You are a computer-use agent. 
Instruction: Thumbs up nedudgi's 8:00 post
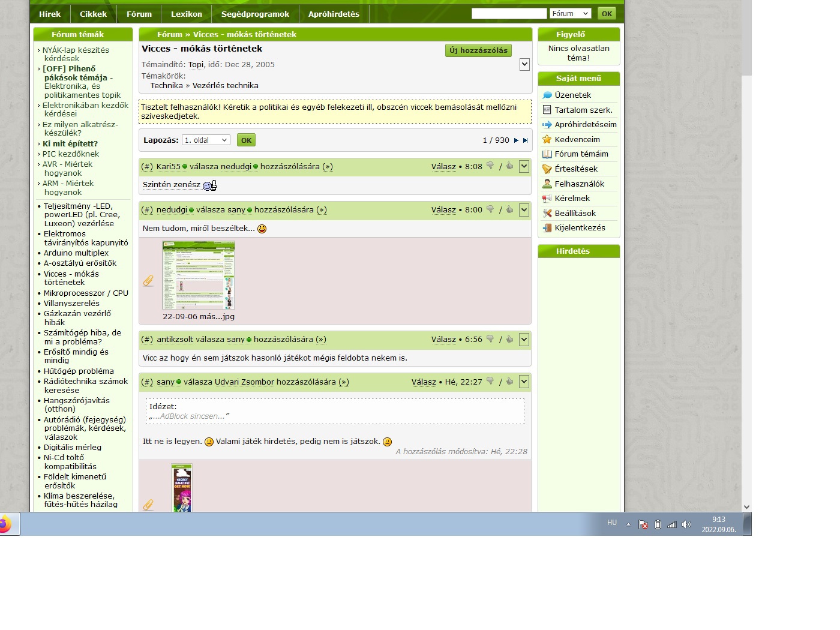509,209
